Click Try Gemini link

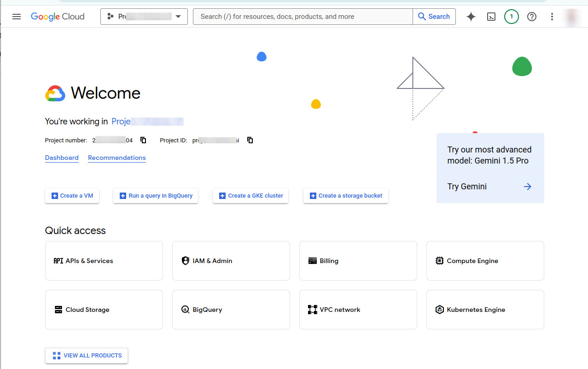(467, 187)
